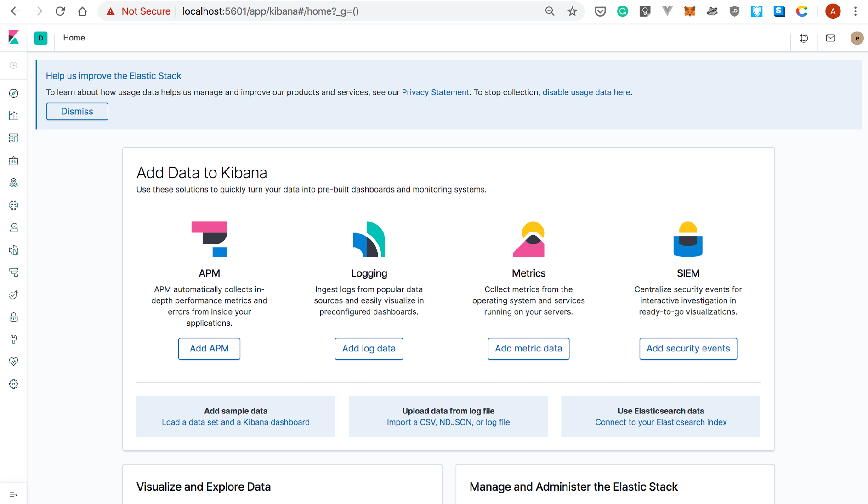Expand the collapsed side navigation

(14, 494)
